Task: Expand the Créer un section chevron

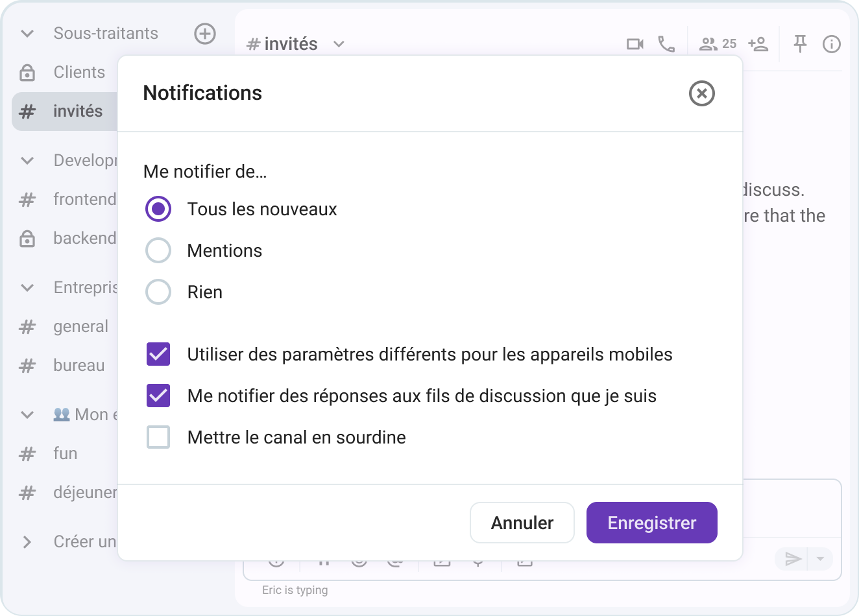Action: (27, 542)
